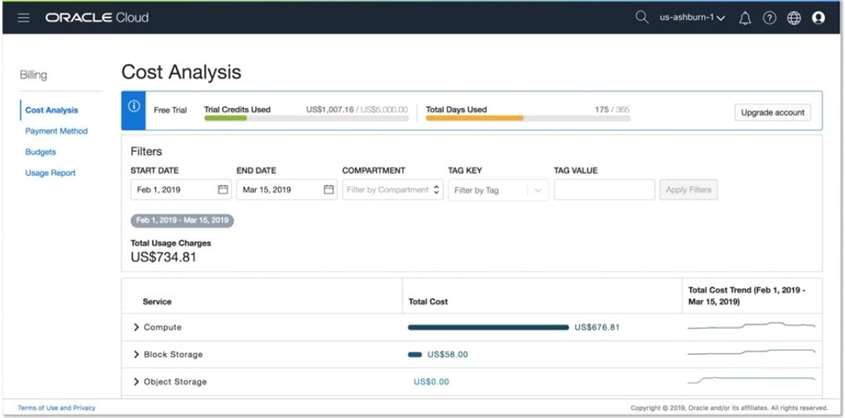
Task: Expand the Compute service row
Action: [x=136, y=327]
